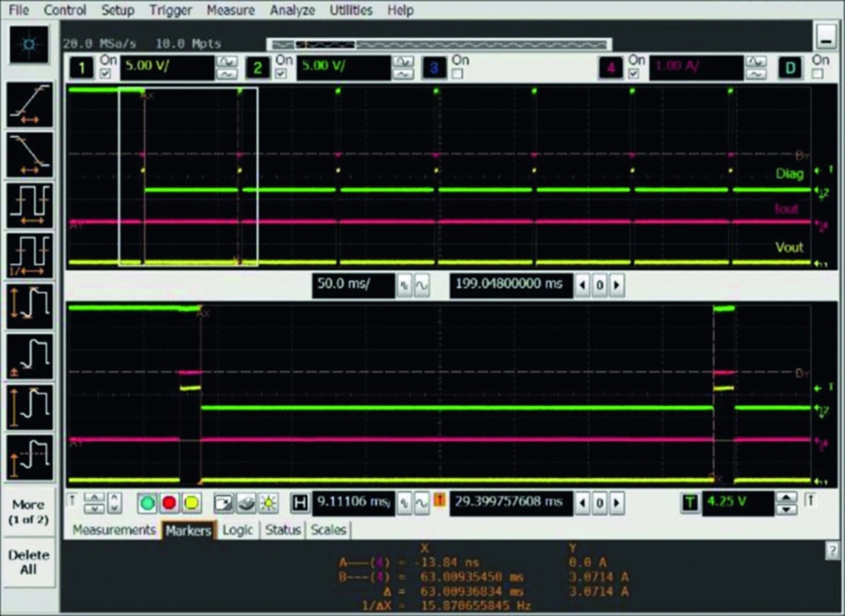Open channel 1 setup button
845x616 pixels.
82,68
